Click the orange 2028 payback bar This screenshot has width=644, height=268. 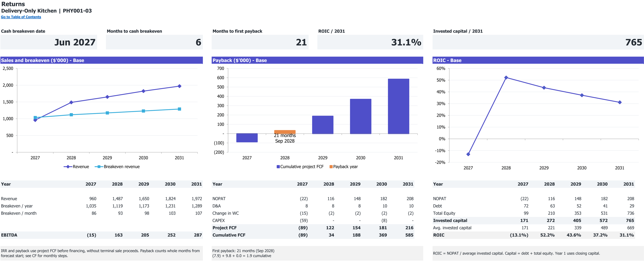click(x=285, y=132)
